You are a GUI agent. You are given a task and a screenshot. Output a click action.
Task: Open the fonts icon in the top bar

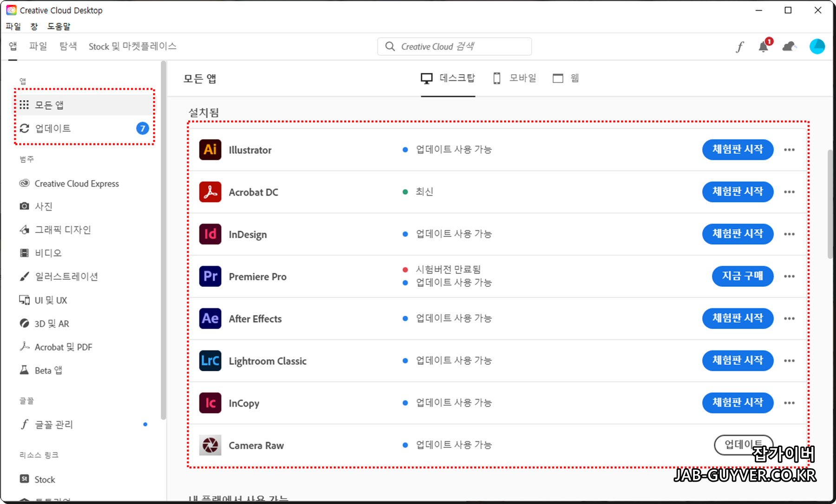coord(740,46)
